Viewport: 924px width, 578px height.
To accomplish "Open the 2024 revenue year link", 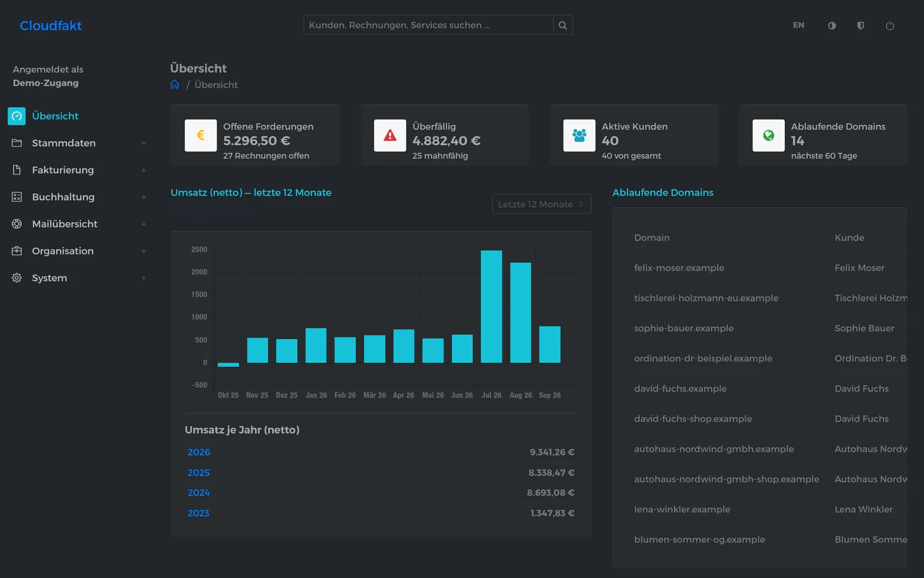I will tap(199, 492).
